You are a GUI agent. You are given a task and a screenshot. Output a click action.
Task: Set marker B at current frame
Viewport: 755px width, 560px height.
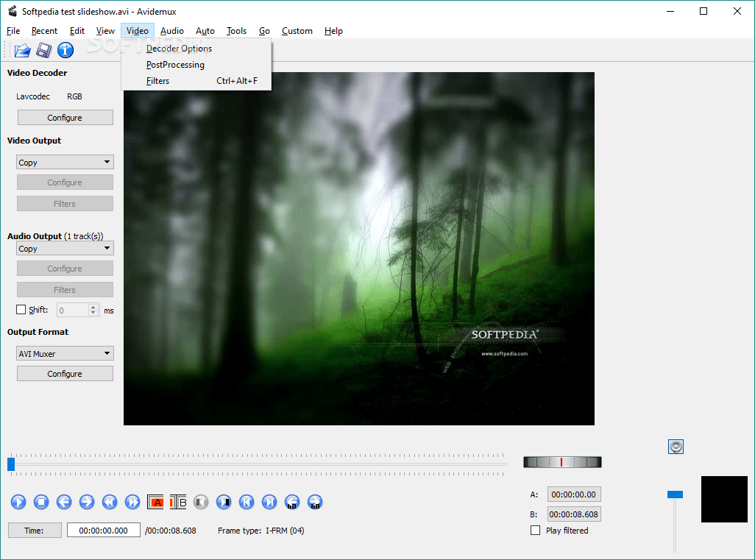(177, 502)
